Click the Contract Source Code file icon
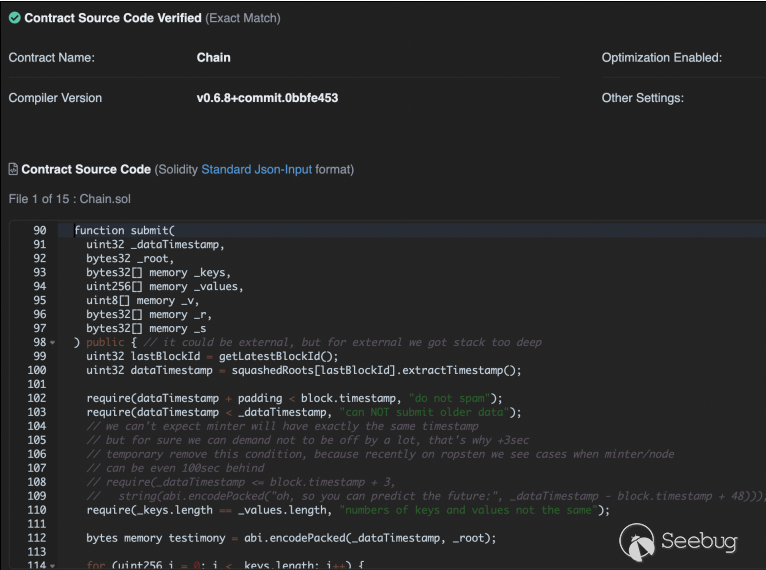This screenshot has width=766, height=570. coord(13,170)
